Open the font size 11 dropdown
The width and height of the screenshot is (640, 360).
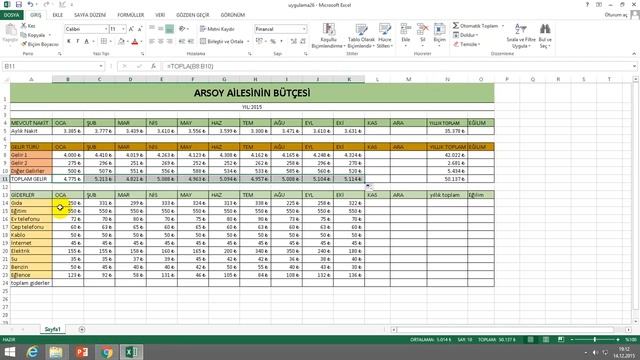click(x=123, y=29)
